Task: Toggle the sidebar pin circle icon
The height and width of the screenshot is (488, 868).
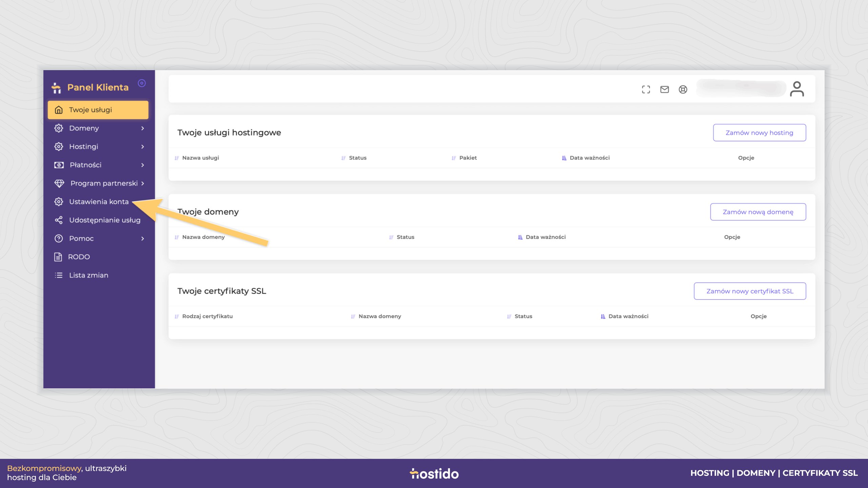Action: [142, 83]
